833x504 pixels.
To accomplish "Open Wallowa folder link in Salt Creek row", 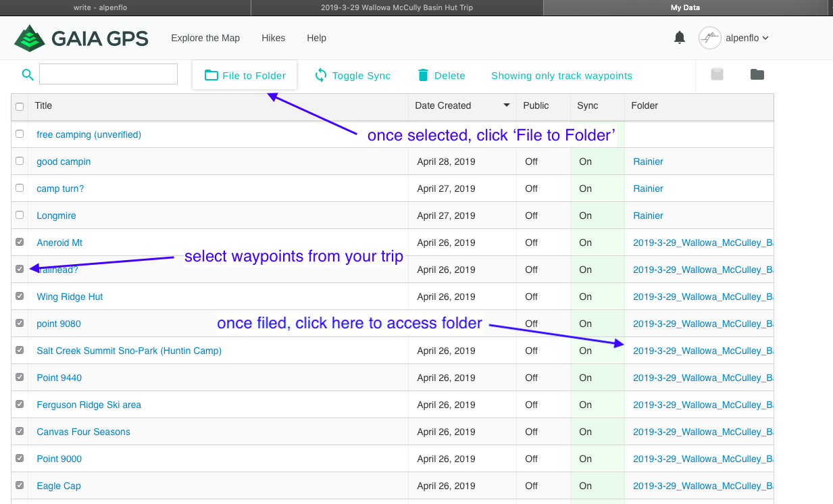I will coord(703,351).
